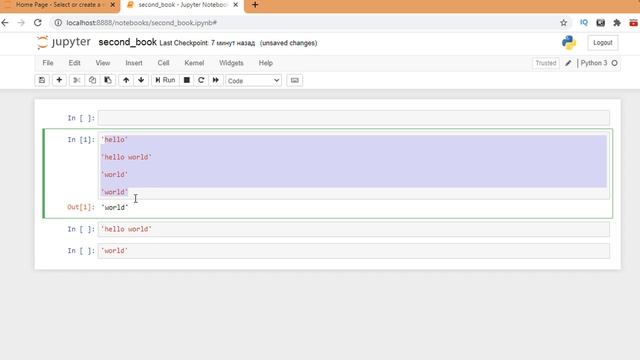The width and height of the screenshot is (640, 360).
Task: Open the Cell menu
Action: [x=163, y=63]
